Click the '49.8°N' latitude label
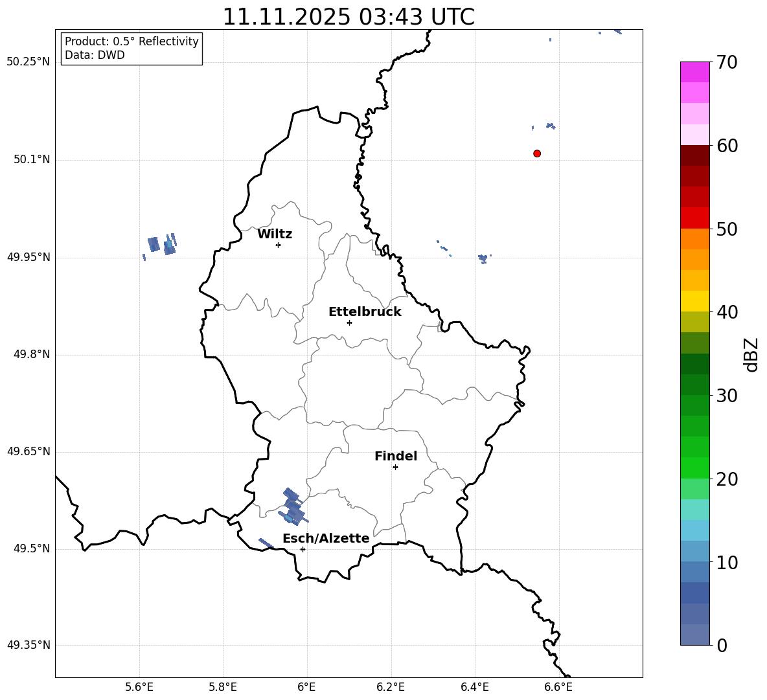Image resolution: width=767 pixels, height=700 pixels. click(32, 354)
